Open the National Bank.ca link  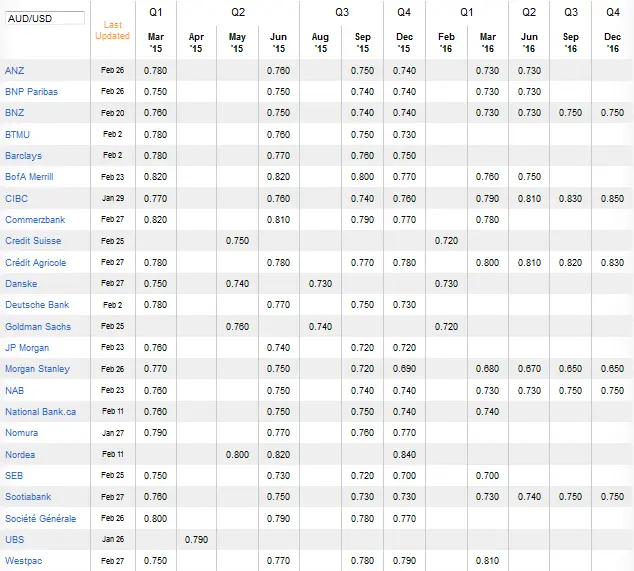coord(40,412)
